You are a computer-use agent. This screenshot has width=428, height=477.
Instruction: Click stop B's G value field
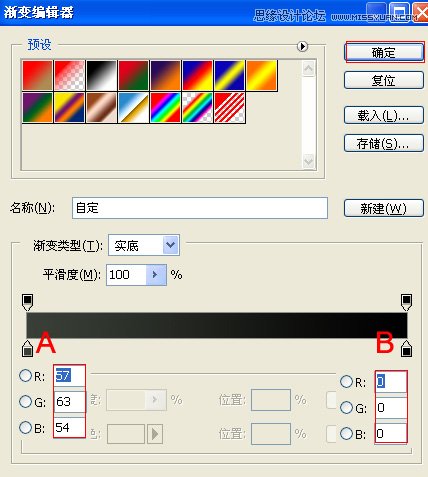(x=391, y=407)
